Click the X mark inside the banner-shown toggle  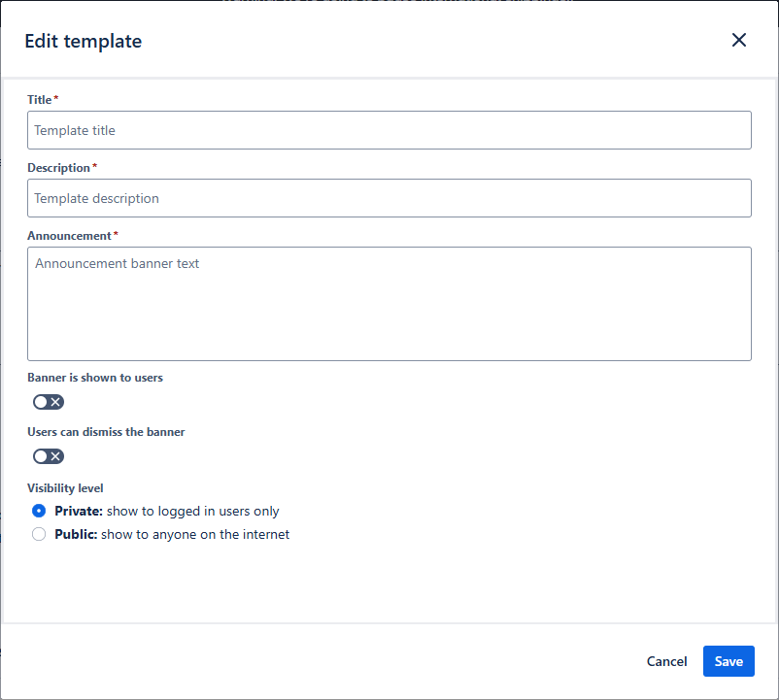click(56, 402)
